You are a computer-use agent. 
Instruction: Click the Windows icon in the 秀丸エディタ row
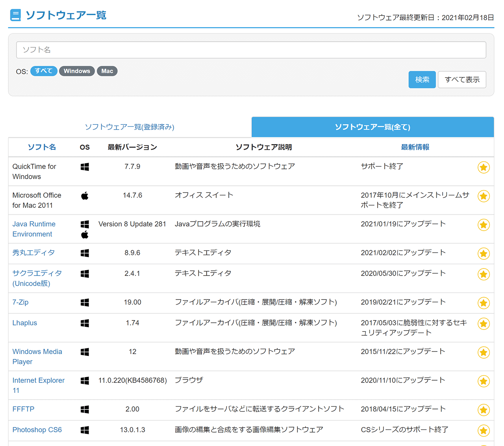(x=85, y=253)
